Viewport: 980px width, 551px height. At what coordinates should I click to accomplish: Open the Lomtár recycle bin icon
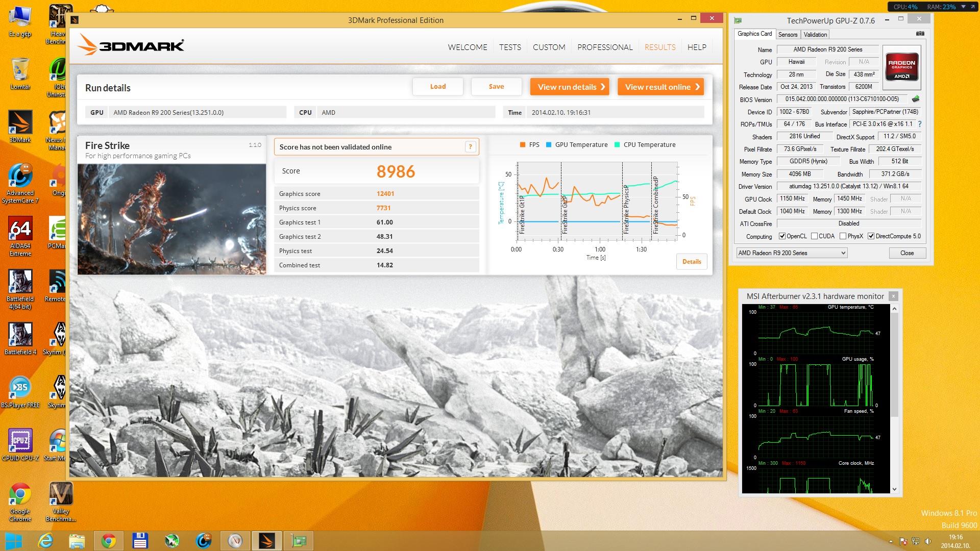[x=20, y=73]
